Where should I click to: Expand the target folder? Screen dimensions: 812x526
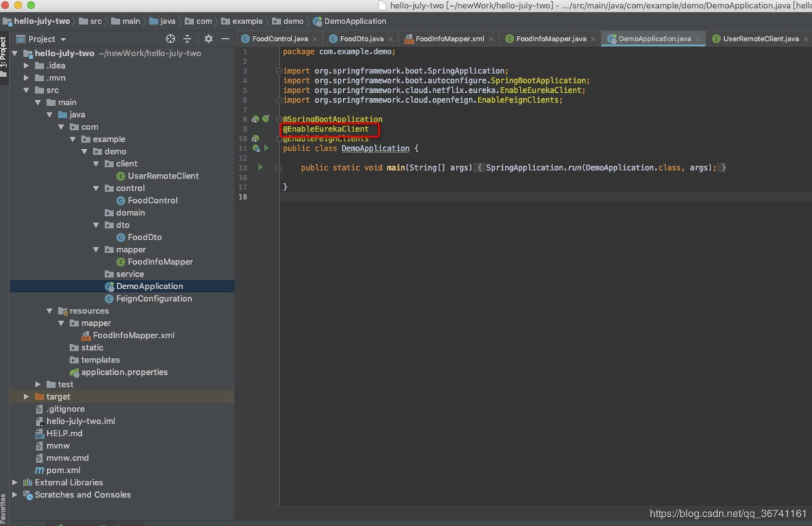(x=26, y=397)
